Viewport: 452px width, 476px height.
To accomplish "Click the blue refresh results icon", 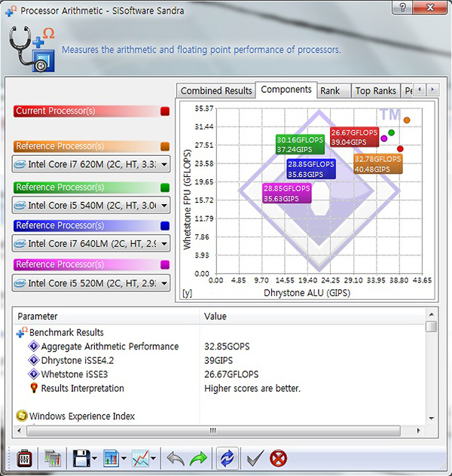I will [227, 459].
